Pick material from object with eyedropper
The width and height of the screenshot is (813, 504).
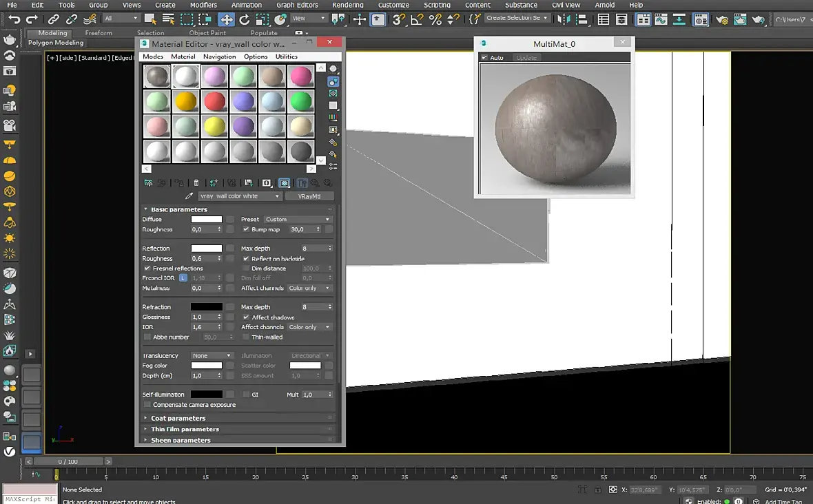(189, 196)
